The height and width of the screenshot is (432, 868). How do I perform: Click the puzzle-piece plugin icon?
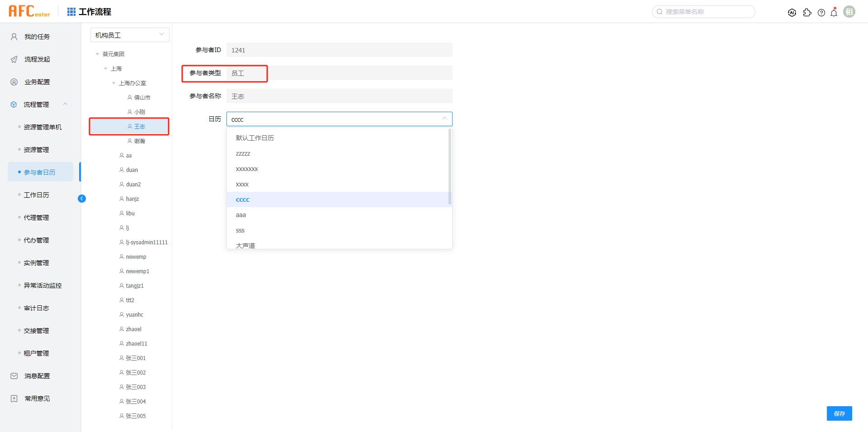(807, 13)
